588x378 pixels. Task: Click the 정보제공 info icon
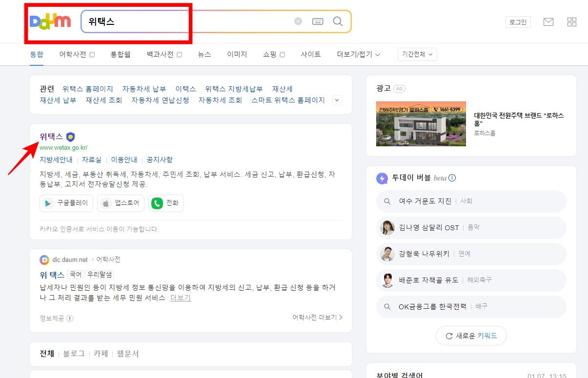point(70,318)
